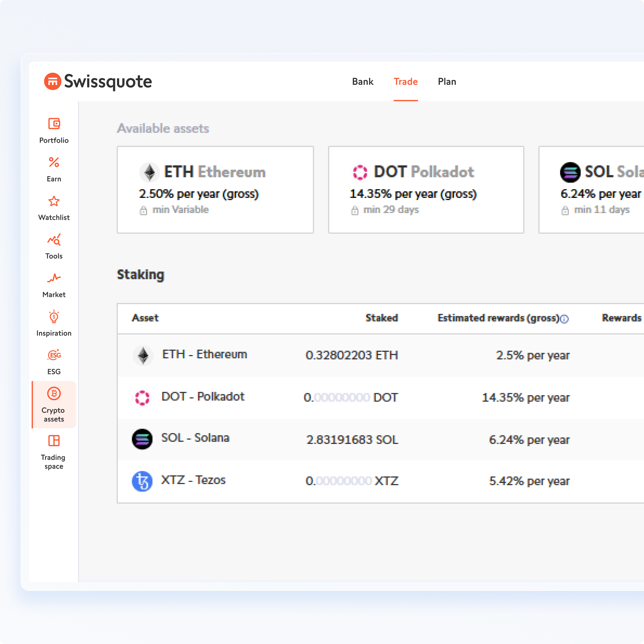
Task: Switch to the Bank tab
Action: 363,81
